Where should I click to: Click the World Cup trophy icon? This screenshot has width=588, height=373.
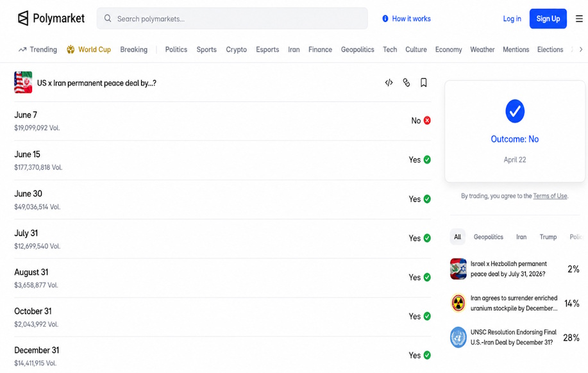tap(71, 49)
